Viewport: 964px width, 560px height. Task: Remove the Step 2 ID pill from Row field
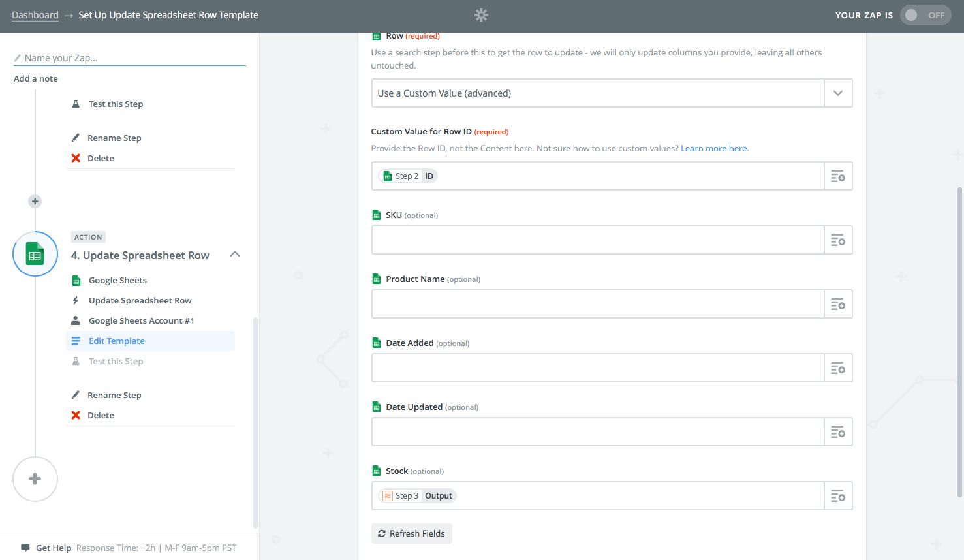pyautogui.click(x=407, y=176)
